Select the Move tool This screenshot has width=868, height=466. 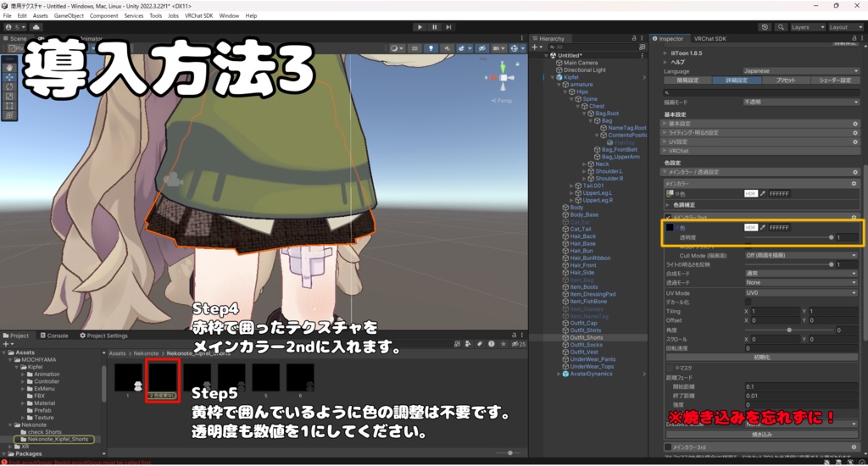click(9, 77)
